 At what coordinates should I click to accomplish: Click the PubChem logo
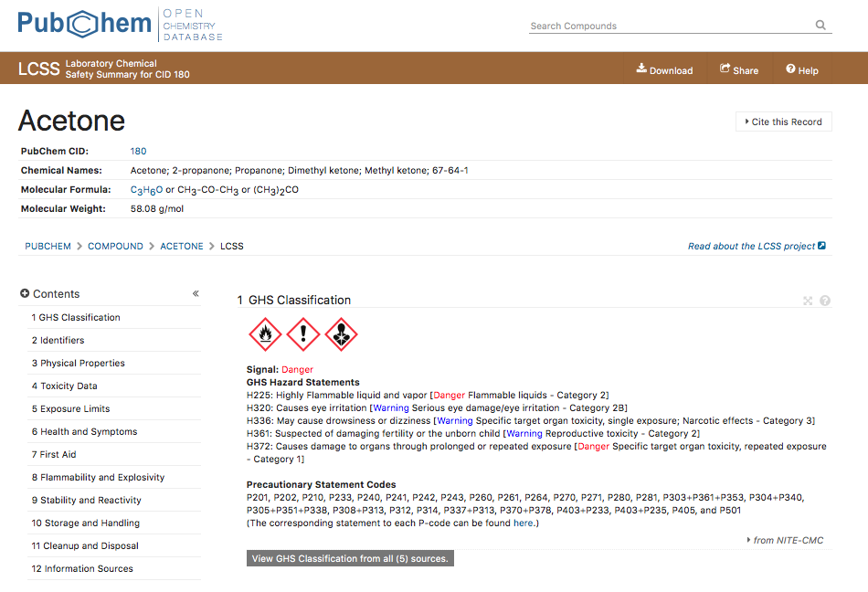(84, 23)
